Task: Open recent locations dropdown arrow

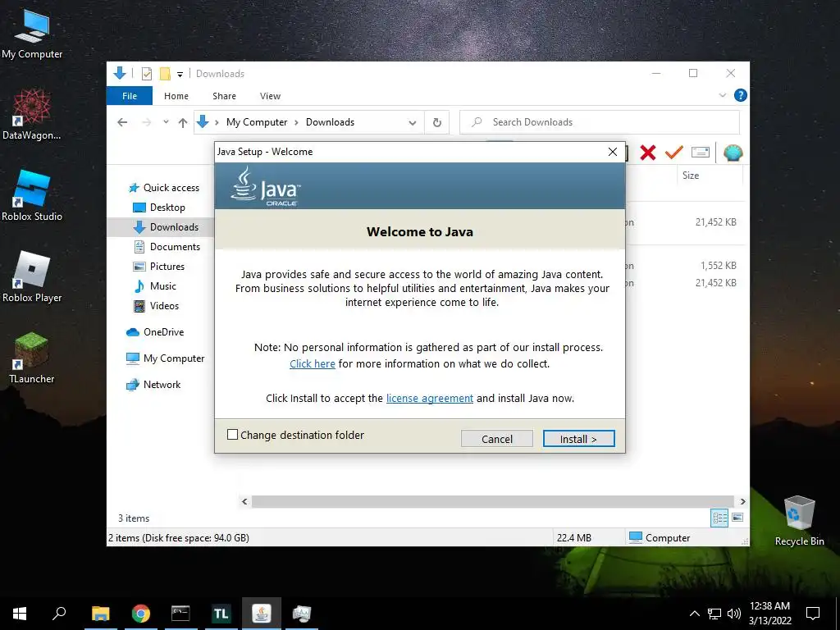Action: point(166,122)
